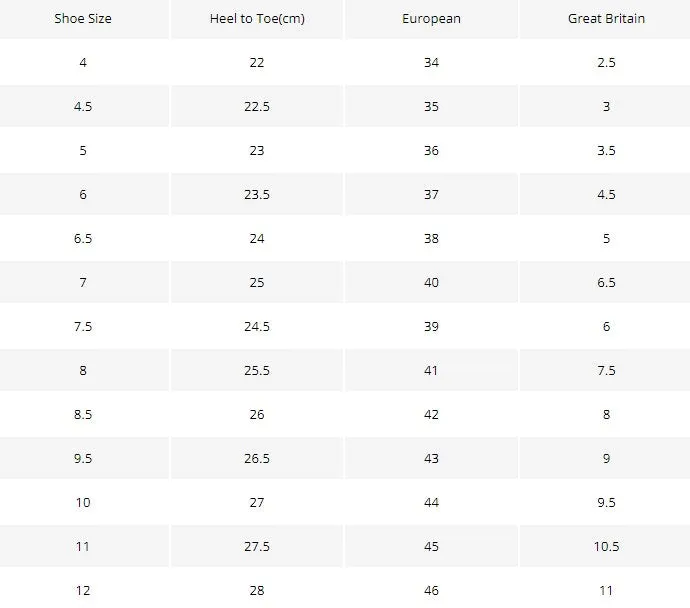Click the Heel to Toe(cm) header
This screenshot has height=608, width=690.
pos(257,18)
